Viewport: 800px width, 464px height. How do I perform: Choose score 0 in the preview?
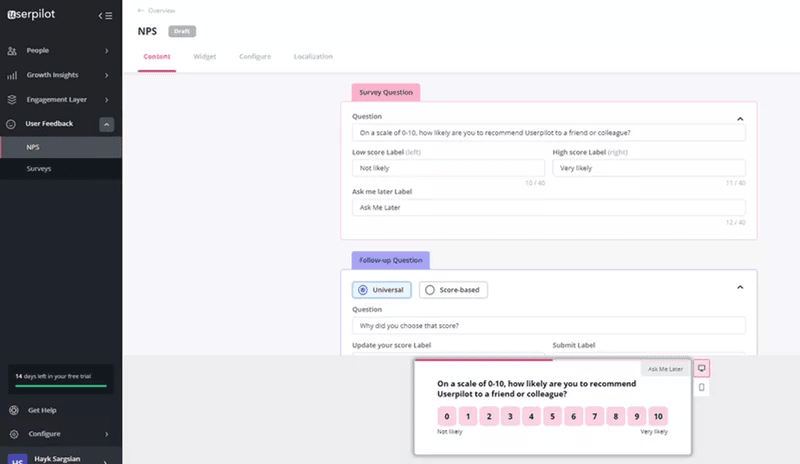pyautogui.click(x=446, y=416)
